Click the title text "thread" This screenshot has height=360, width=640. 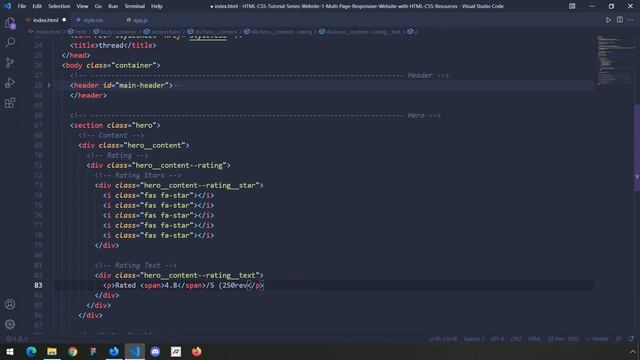click(111, 45)
